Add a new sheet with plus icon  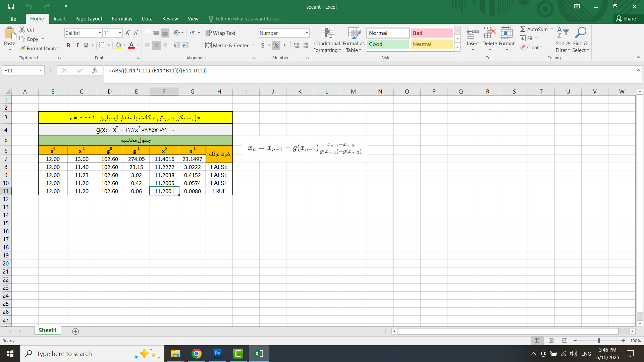(x=75, y=331)
